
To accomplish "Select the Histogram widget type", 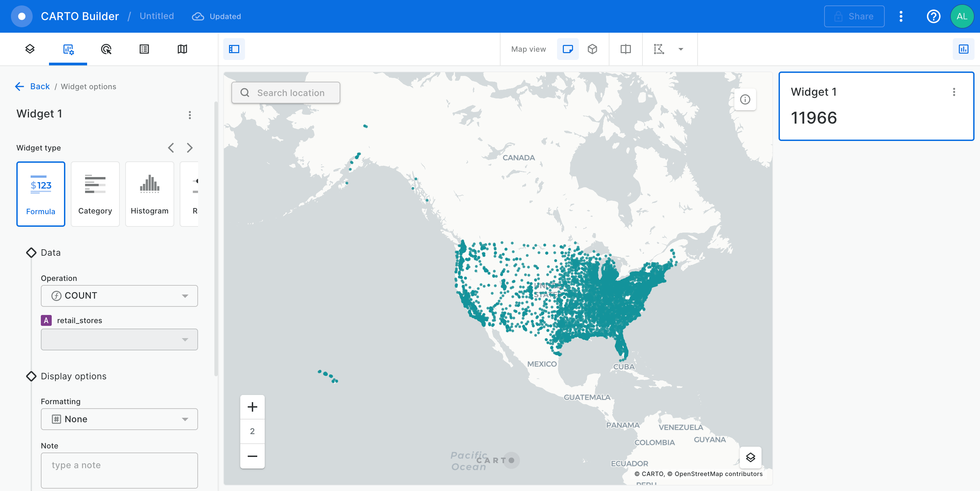I will coord(149,194).
